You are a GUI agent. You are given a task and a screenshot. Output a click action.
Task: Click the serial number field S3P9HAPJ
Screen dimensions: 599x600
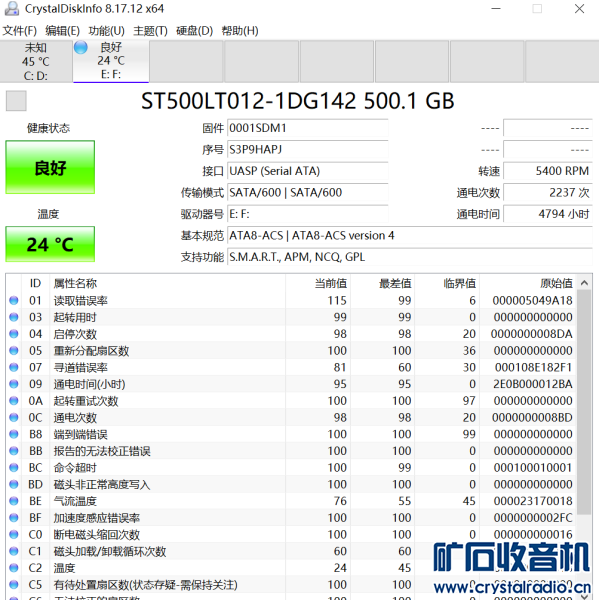(308, 150)
